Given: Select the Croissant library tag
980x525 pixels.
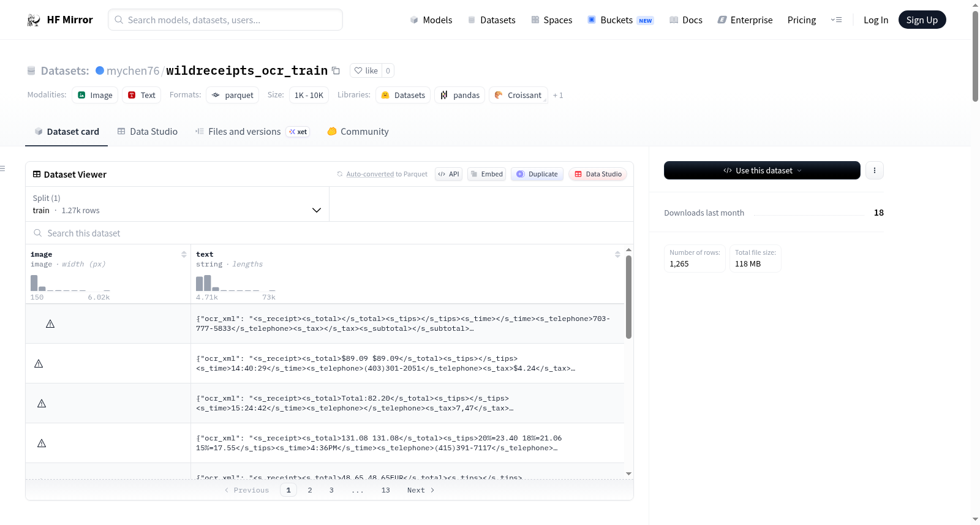Looking at the screenshot, I should tap(518, 95).
